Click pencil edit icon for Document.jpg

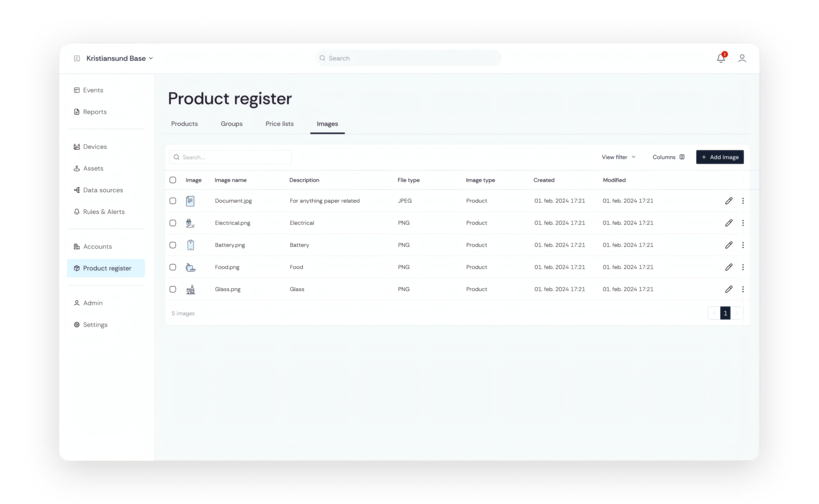[x=729, y=201]
